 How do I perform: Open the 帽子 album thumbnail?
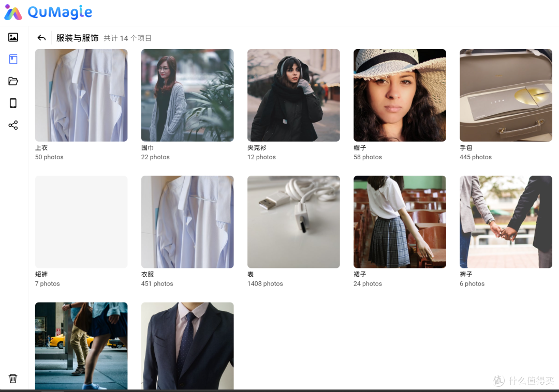click(x=400, y=96)
